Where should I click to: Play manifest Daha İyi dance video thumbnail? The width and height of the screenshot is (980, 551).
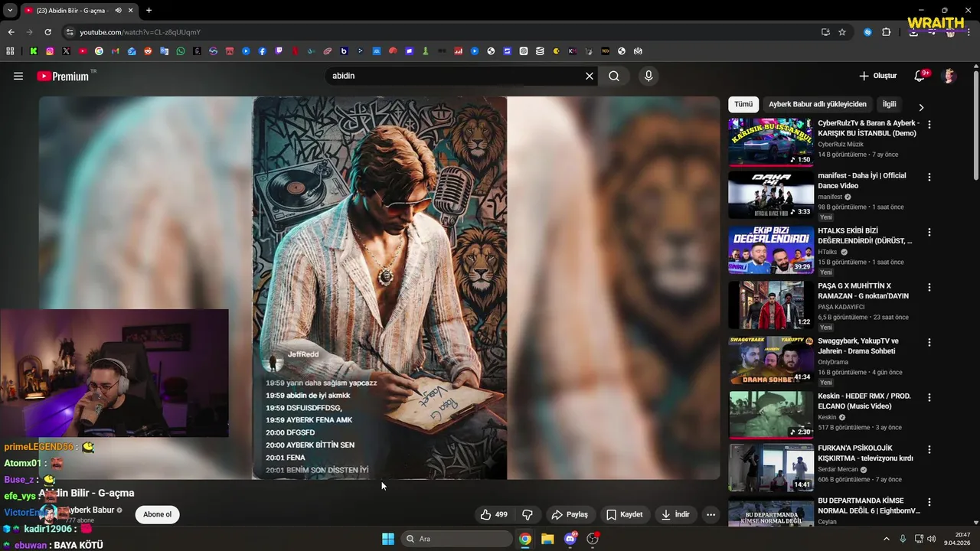click(x=771, y=195)
